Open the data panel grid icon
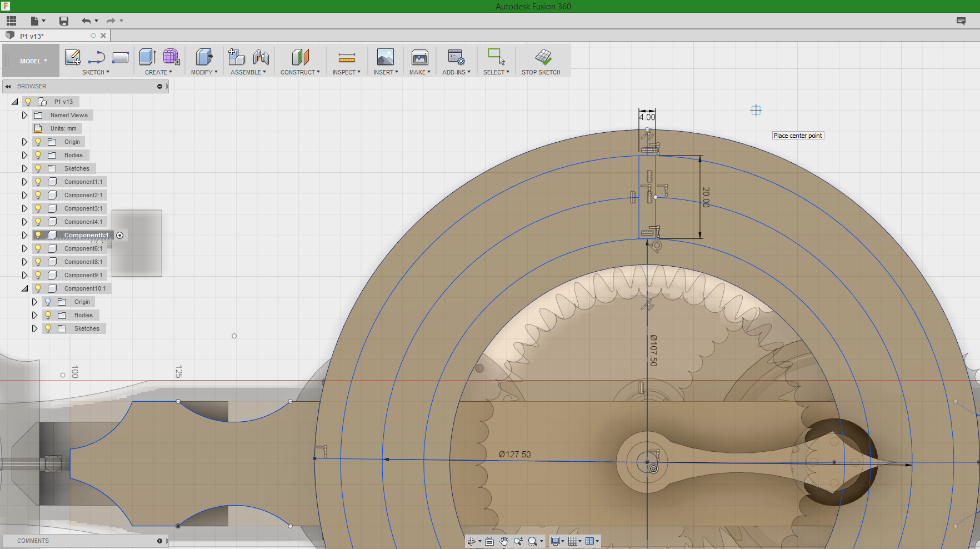This screenshot has height=549, width=980. click(12, 21)
